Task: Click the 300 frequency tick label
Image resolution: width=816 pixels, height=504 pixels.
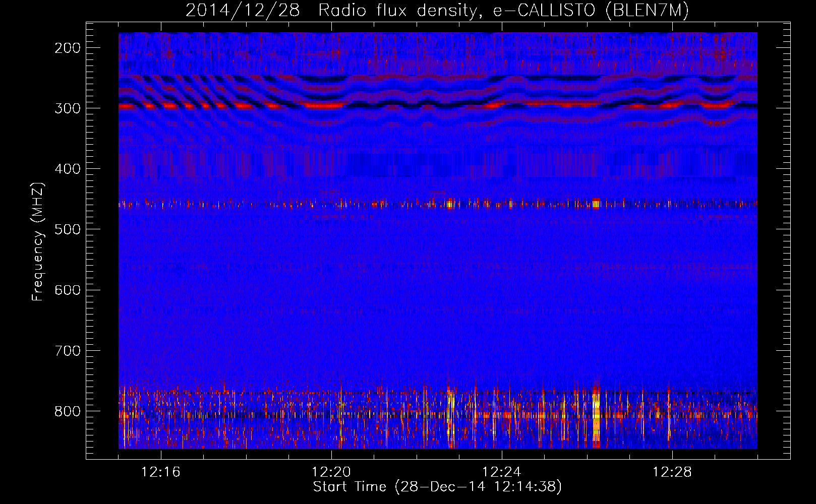Action: pyautogui.click(x=67, y=108)
